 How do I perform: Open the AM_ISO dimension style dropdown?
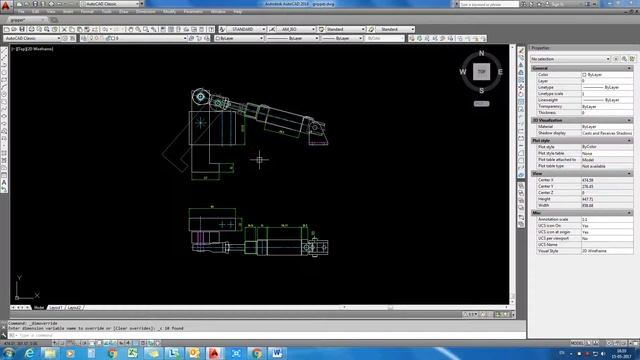[x=296, y=29]
